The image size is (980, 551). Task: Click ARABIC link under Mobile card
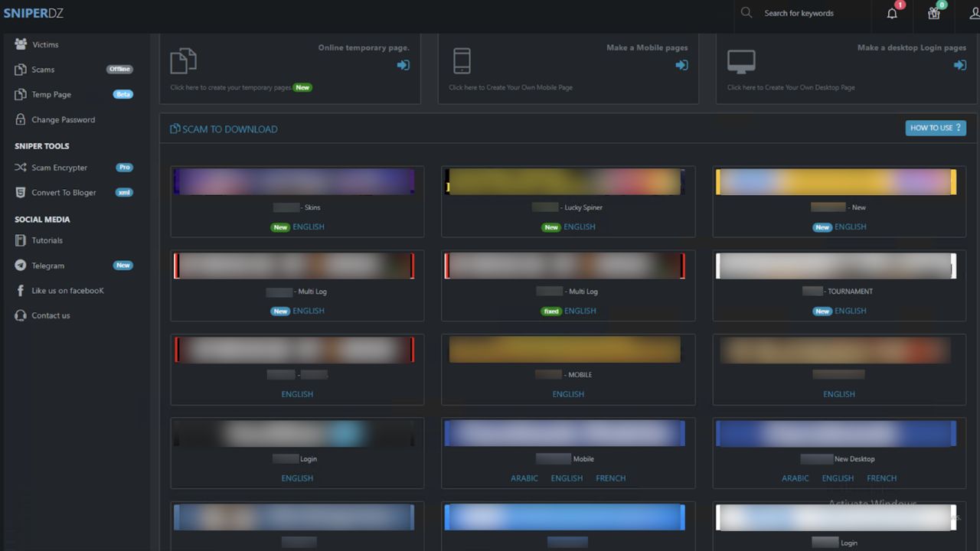pyautogui.click(x=524, y=478)
